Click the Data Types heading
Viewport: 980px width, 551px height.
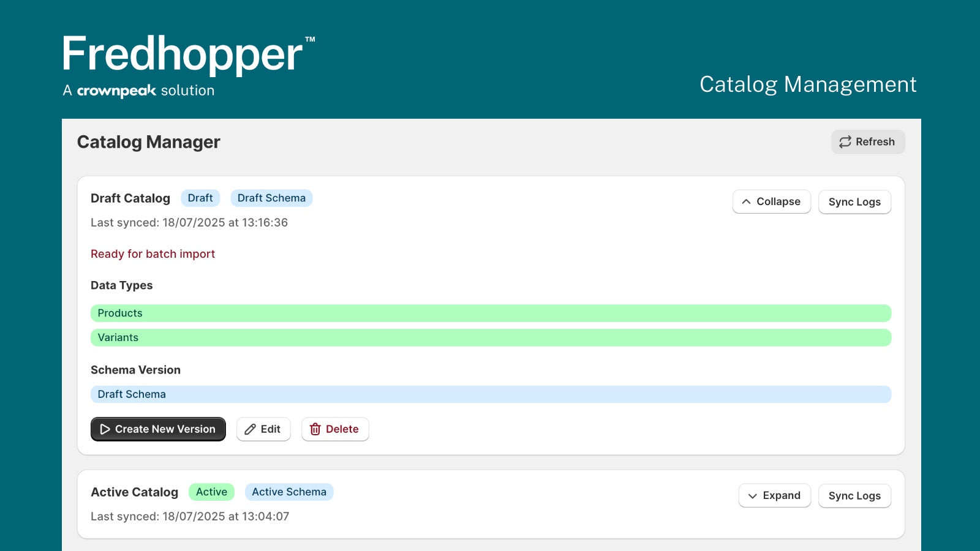coord(121,285)
